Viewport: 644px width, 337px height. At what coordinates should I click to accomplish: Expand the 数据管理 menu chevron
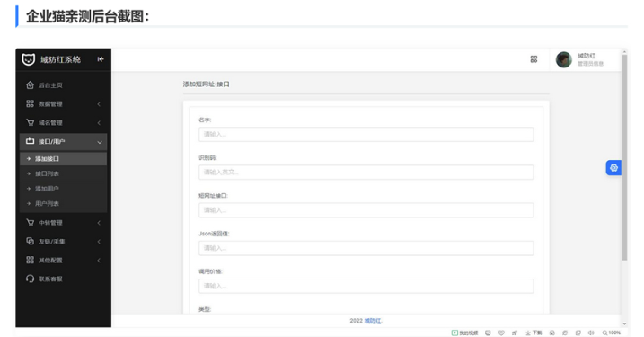[x=99, y=104]
